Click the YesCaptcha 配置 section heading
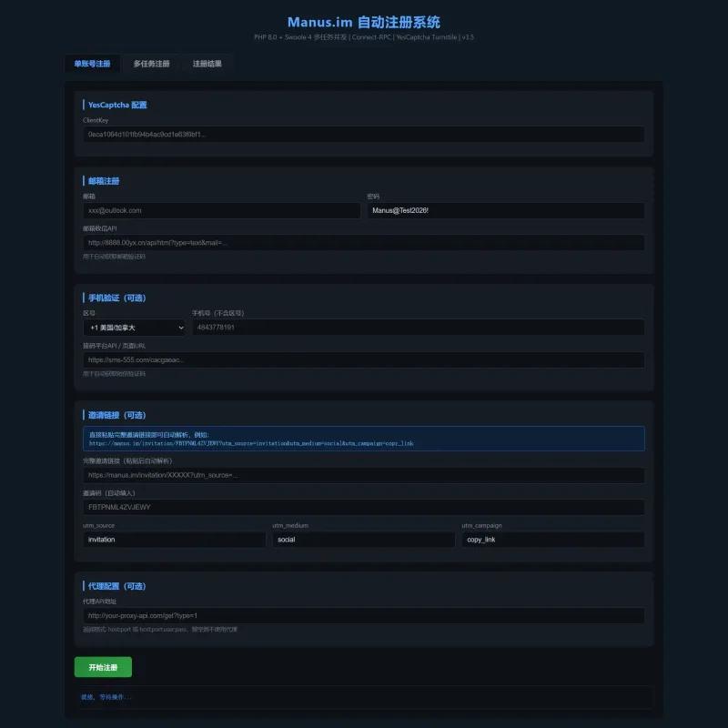728x728 pixels. pos(117,105)
